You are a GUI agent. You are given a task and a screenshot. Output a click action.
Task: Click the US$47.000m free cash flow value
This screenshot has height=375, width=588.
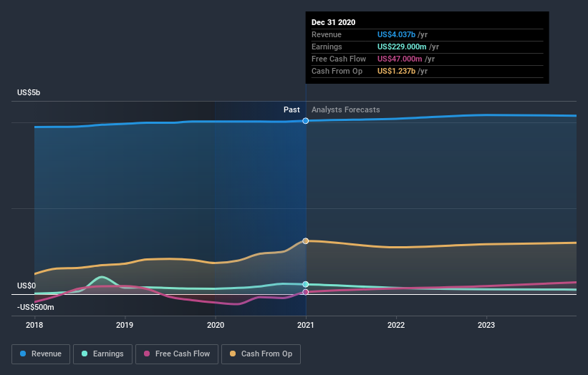[x=400, y=59]
